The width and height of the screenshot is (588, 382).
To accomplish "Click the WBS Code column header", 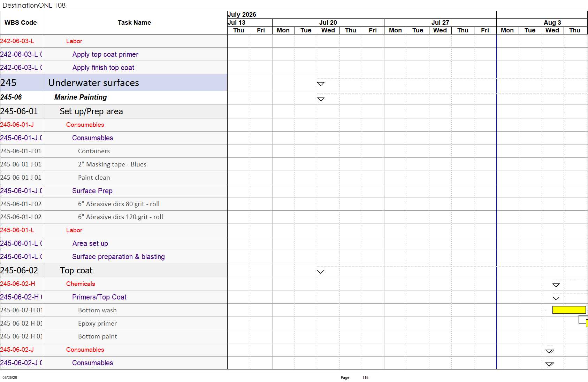I will [x=21, y=23].
